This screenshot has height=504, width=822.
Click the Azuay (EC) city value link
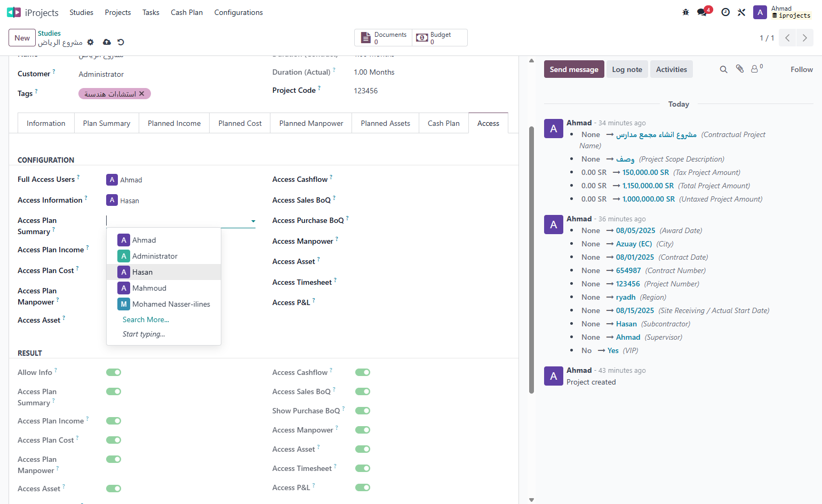coord(634,244)
